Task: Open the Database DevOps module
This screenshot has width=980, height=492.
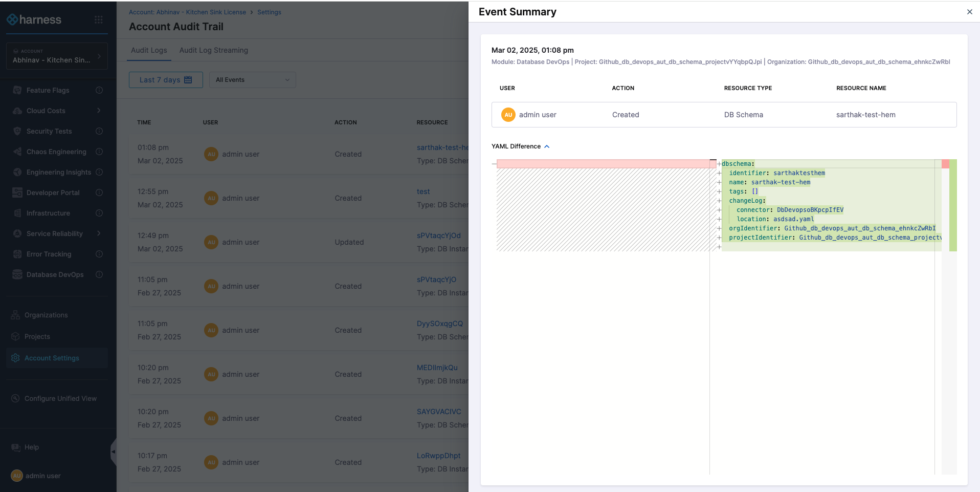Action: pos(53,274)
